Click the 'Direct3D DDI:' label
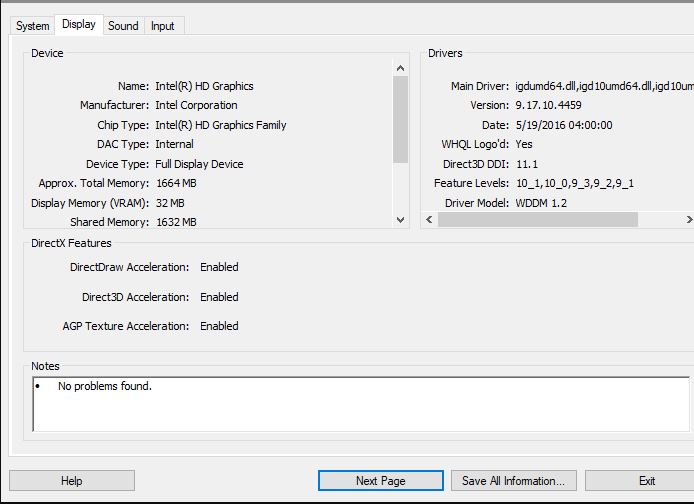694x504 pixels. [476, 164]
